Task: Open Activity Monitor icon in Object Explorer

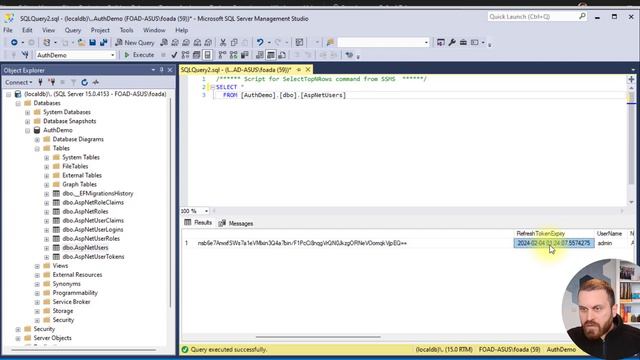Action: (96, 82)
